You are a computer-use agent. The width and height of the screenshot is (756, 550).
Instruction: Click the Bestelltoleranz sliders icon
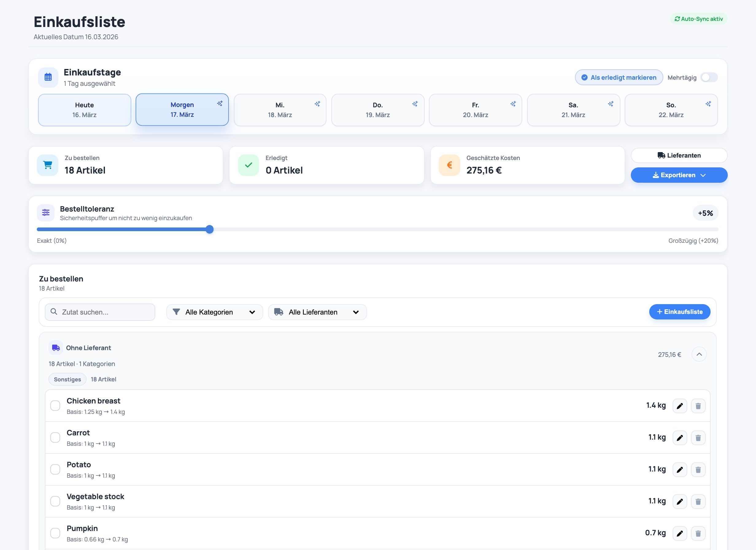click(46, 212)
